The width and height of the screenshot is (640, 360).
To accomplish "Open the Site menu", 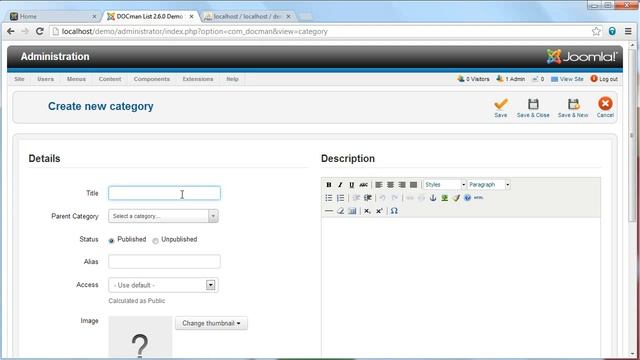I will point(19,79).
